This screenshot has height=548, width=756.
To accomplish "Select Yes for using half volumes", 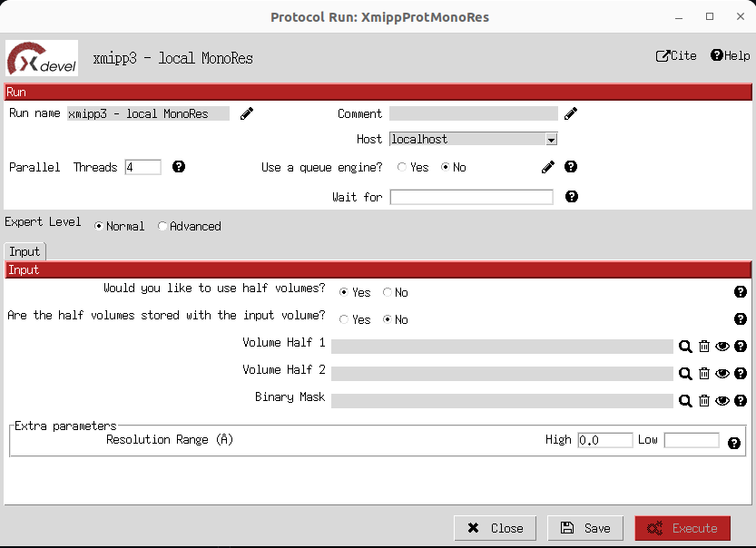I will (x=343, y=292).
